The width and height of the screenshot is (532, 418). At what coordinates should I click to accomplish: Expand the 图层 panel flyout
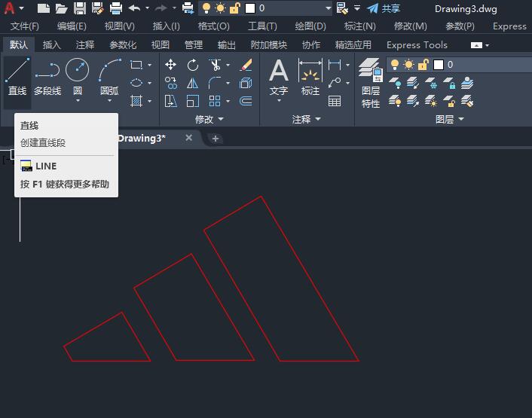click(450, 119)
